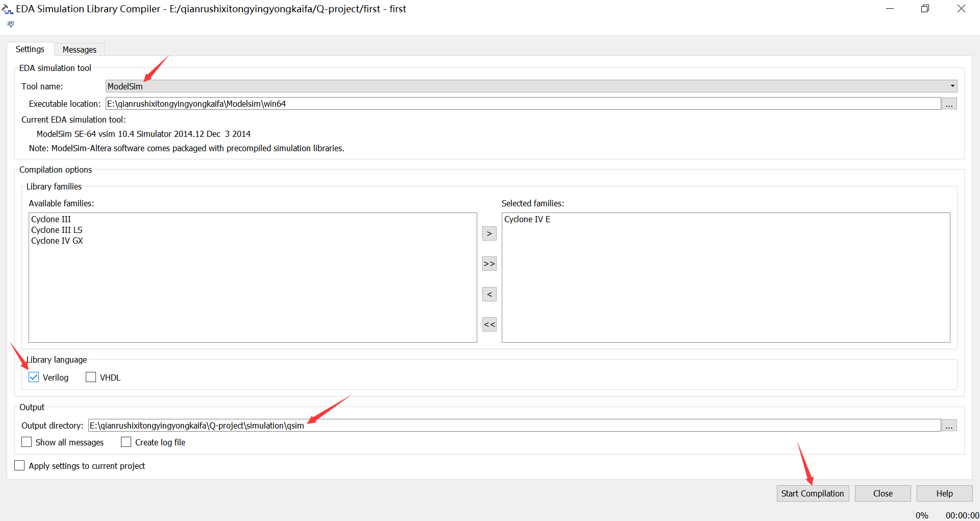This screenshot has width=980, height=521.
Task: Enable the VHDL library language checkbox
Action: pyautogui.click(x=91, y=377)
